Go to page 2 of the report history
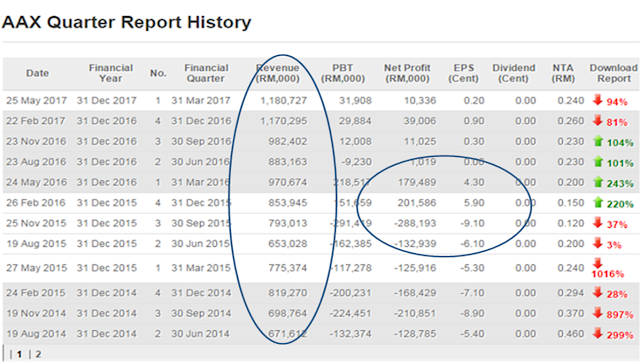The width and height of the screenshot is (640, 362). 38,354
